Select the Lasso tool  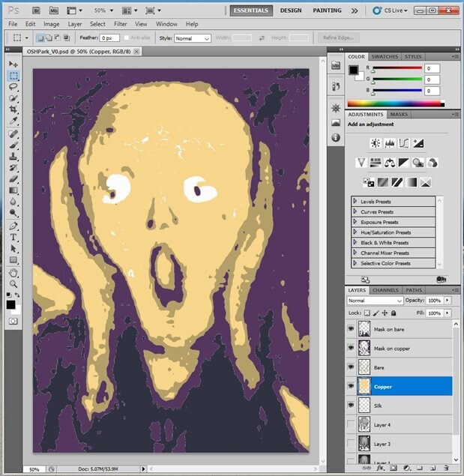pos(13,87)
